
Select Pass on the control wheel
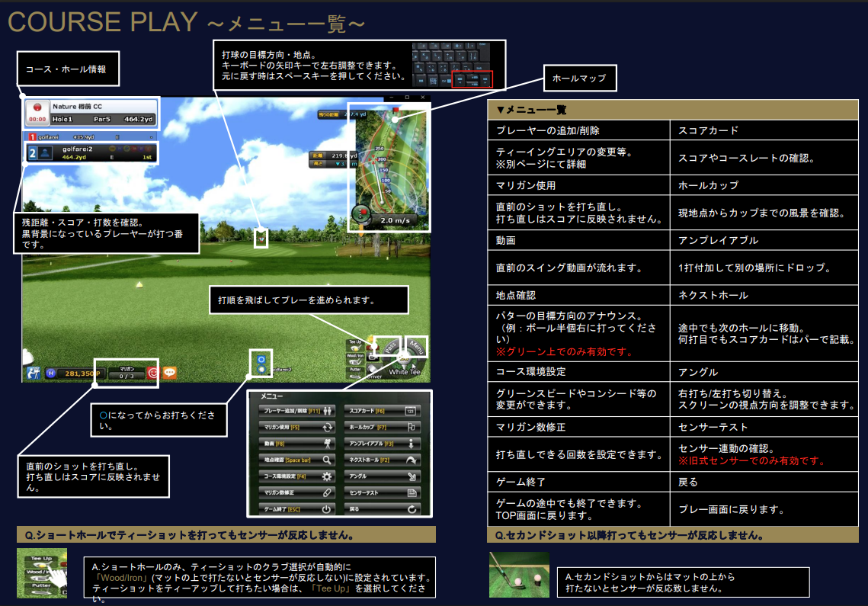(392, 347)
